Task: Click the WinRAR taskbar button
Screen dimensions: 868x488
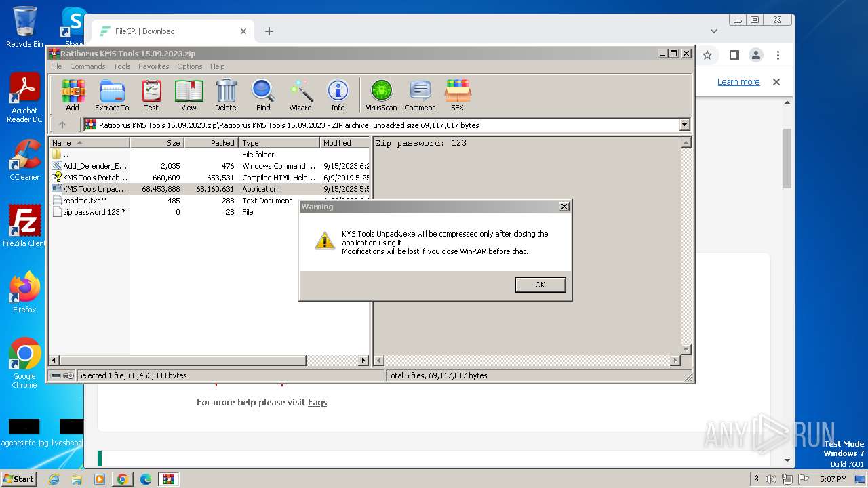Action: [x=168, y=479]
